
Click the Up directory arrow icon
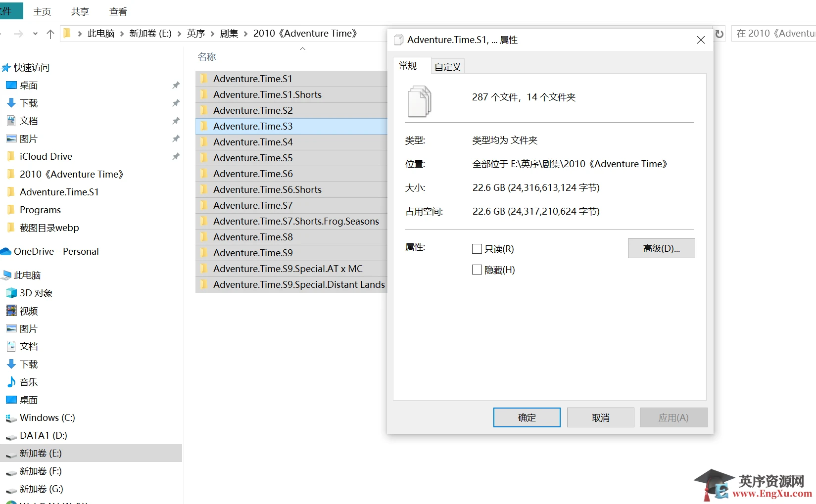point(50,34)
